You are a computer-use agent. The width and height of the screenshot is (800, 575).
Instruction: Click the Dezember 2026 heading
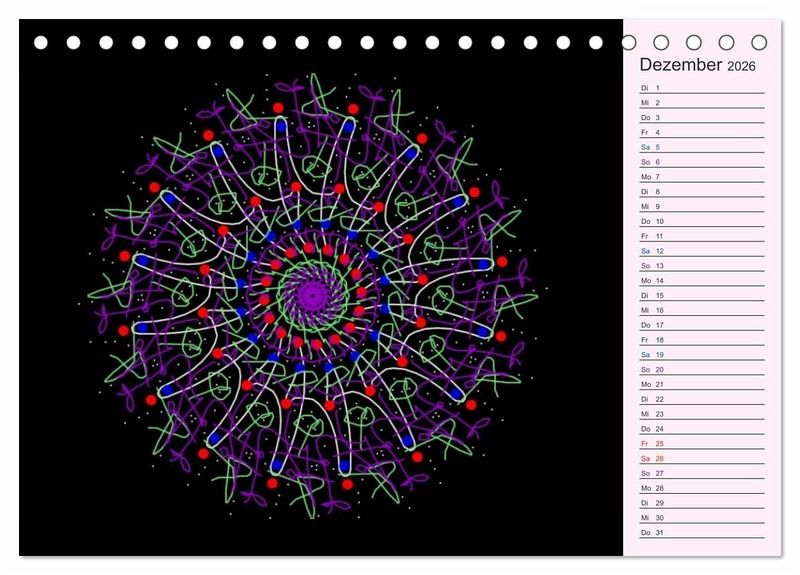point(697,65)
